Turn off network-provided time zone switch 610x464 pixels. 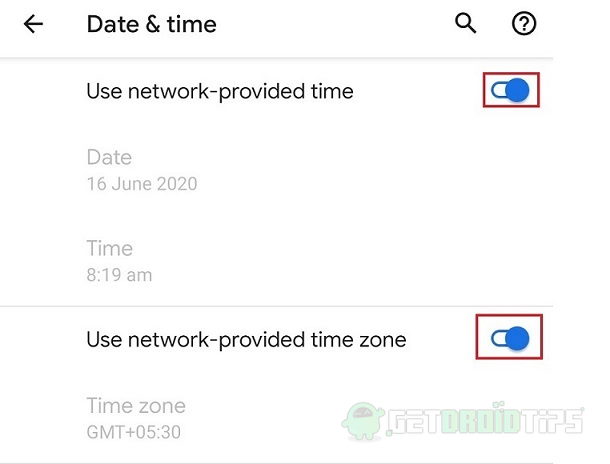click(510, 338)
